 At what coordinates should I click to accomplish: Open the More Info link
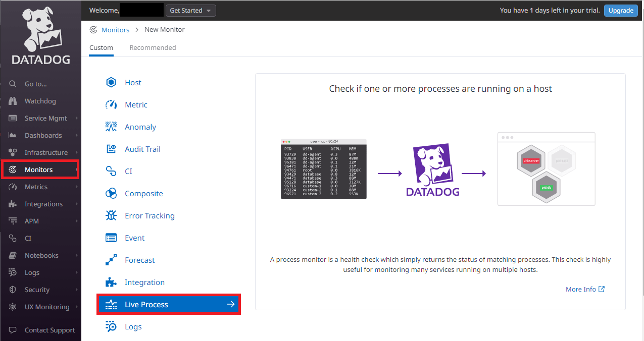[x=585, y=290]
